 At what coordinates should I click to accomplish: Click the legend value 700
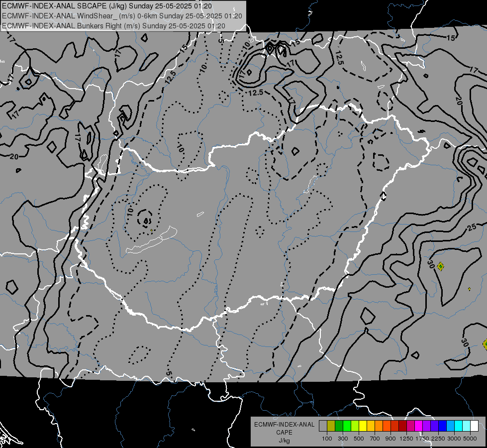(x=375, y=439)
